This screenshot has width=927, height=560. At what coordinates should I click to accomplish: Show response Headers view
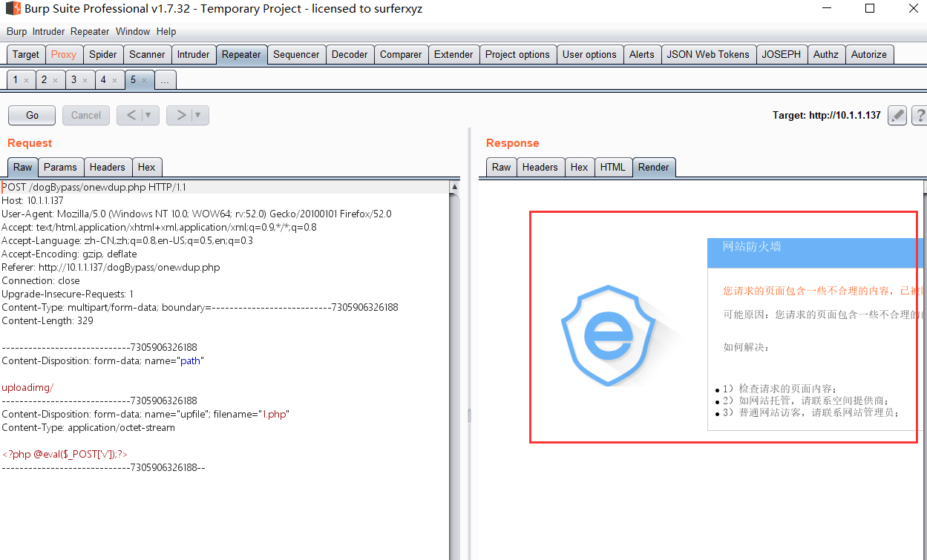pos(540,167)
